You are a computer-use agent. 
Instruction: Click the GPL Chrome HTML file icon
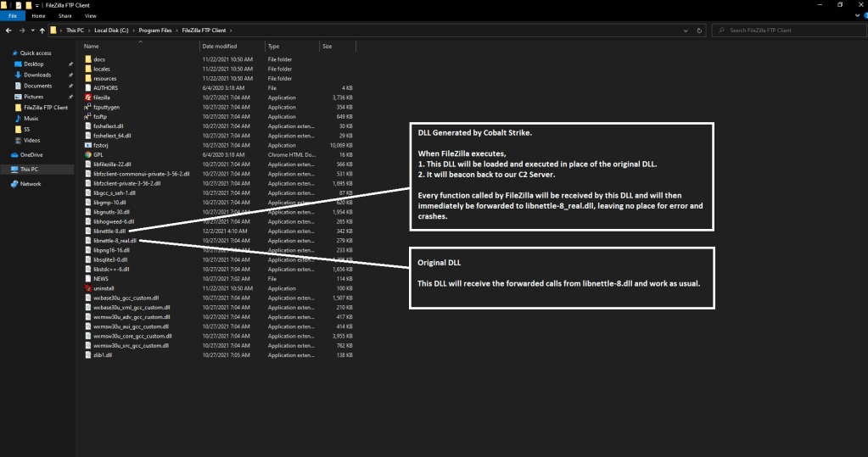coord(87,154)
